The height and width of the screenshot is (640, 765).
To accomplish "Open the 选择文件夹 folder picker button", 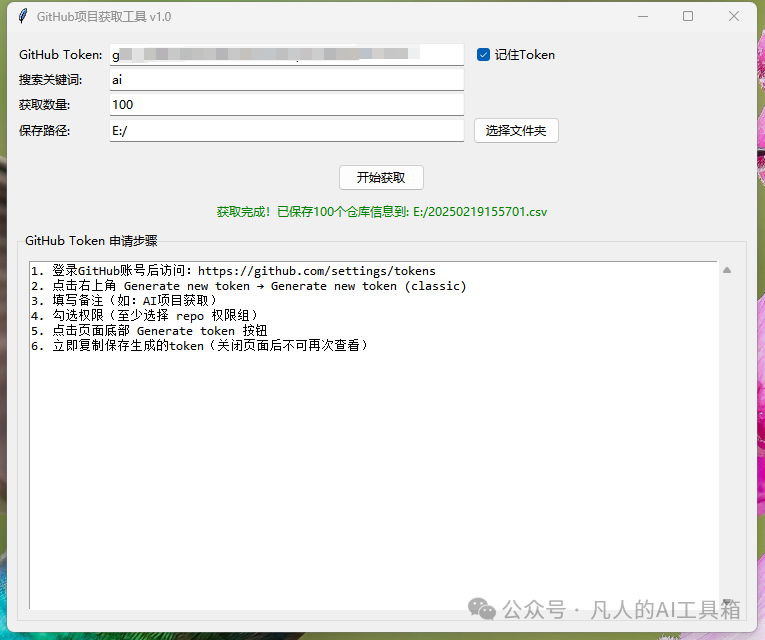I will 516,131.
